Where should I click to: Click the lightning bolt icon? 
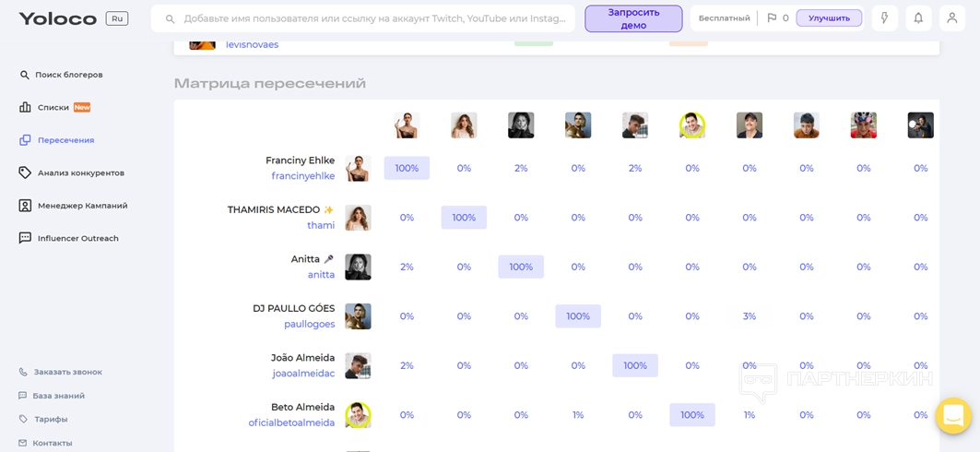(x=885, y=18)
